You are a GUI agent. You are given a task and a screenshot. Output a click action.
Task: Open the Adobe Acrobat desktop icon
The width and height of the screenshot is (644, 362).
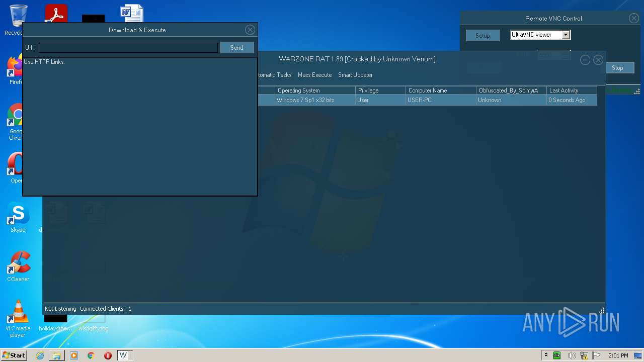tap(56, 14)
